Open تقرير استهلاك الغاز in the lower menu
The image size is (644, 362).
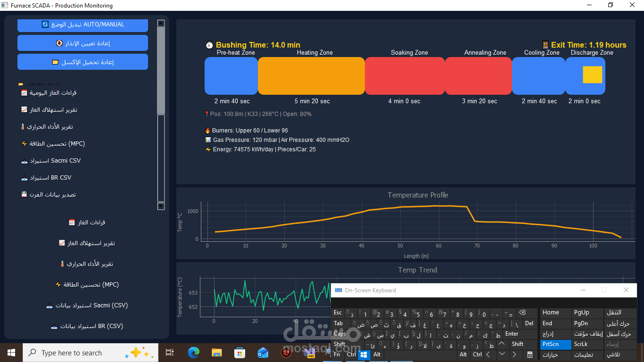point(87,243)
